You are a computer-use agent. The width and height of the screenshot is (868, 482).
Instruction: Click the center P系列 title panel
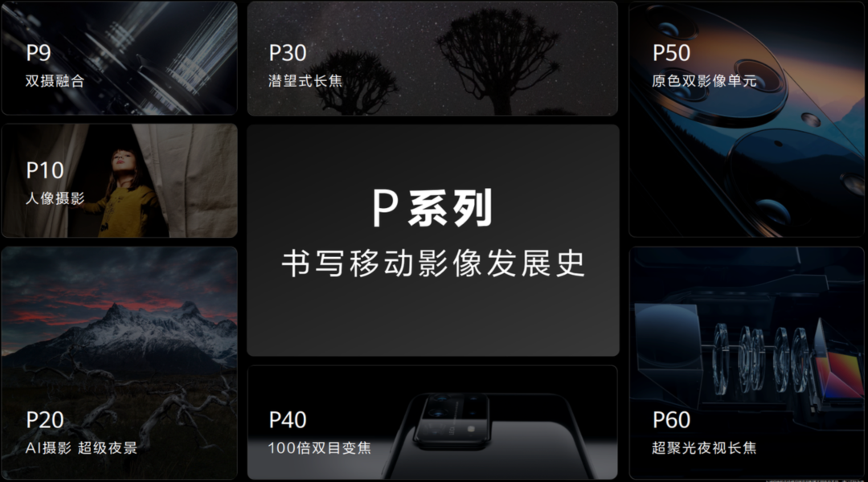pos(433,240)
